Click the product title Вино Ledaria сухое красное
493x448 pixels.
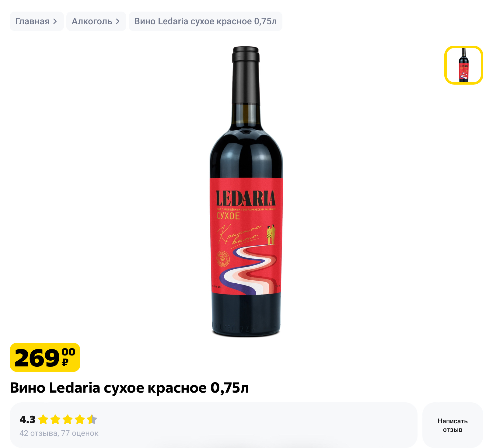tap(129, 388)
